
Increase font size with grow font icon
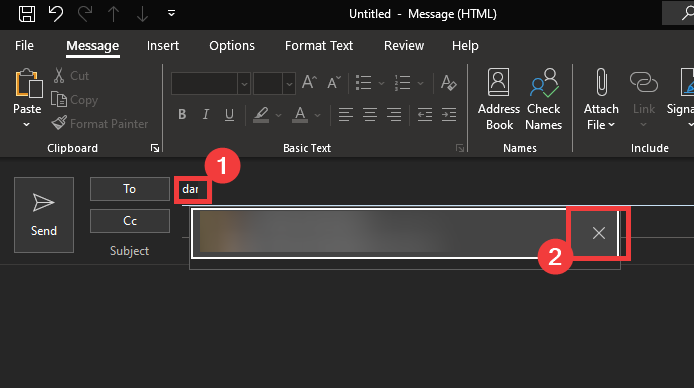pos(309,83)
